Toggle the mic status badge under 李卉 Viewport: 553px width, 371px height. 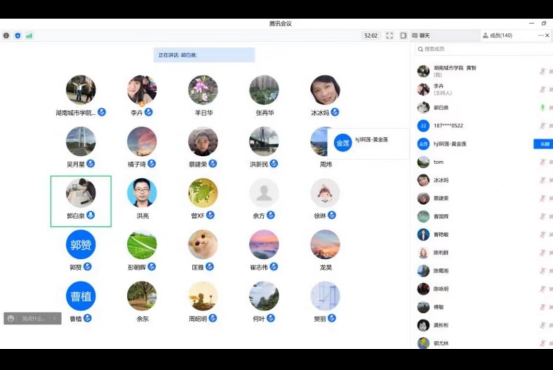(x=148, y=112)
